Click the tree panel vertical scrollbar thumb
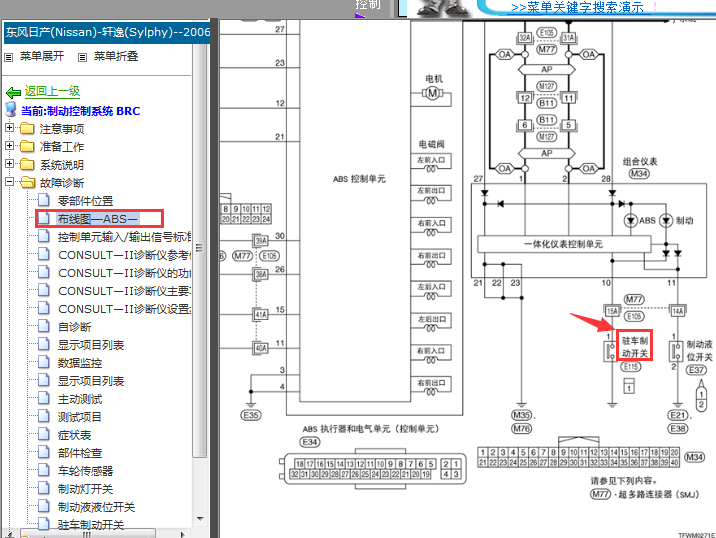The height and width of the screenshot is (538, 716). pyautogui.click(x=200, y=249)
